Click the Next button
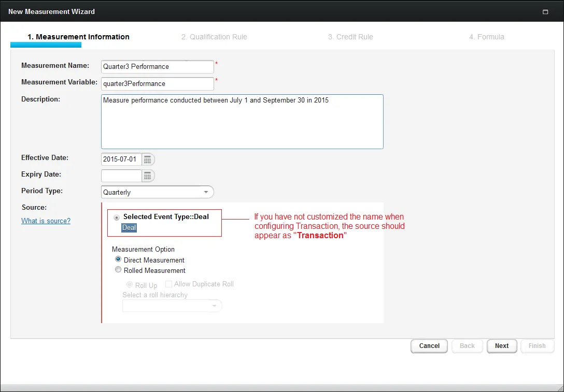The height and width of the screenshot is (392, 564). click(502, 345)
